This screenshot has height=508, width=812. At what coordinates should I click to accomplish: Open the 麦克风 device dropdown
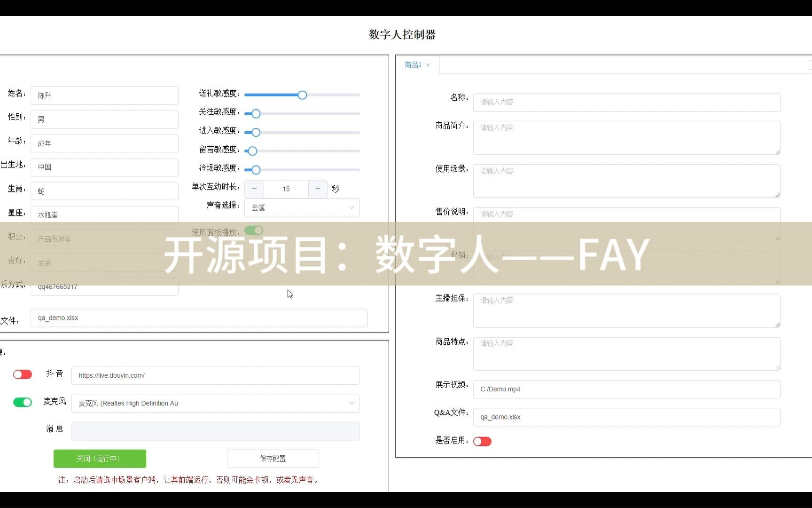[215, 403]
